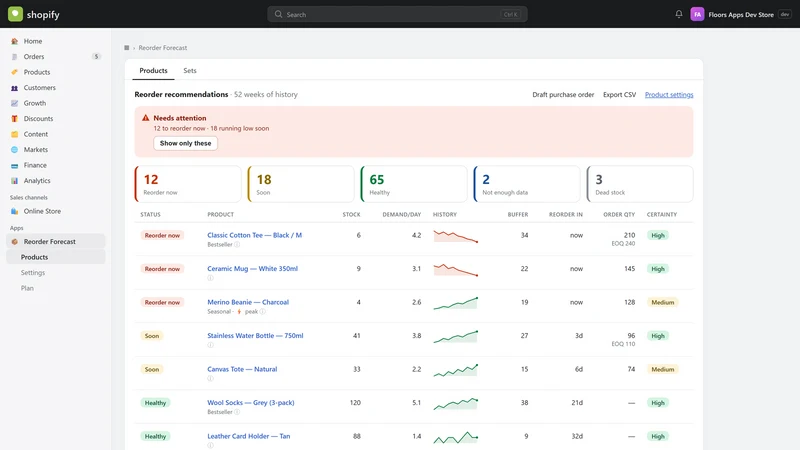Screen dimensions: 800x450
Task: Click Export CSV
Action: [x=619, y=95]
